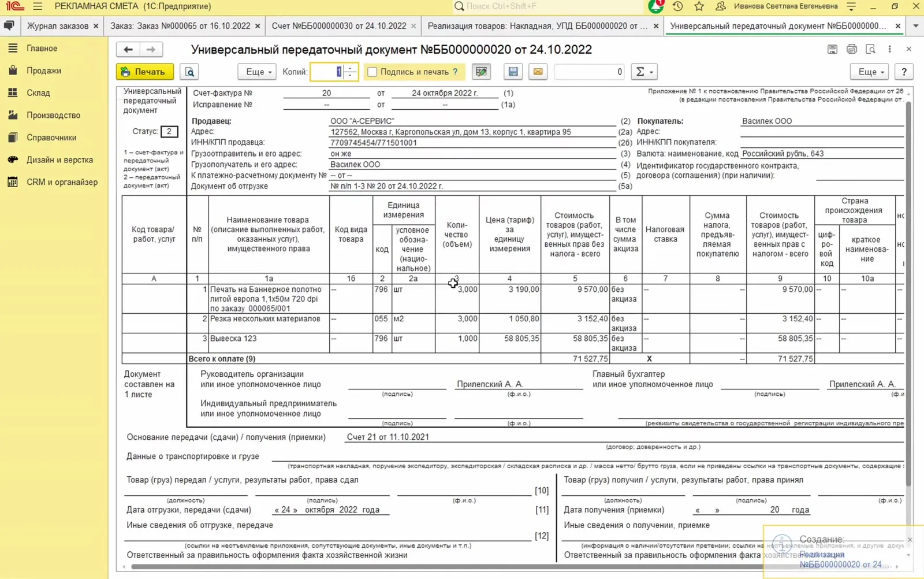The height and width of the screenshot is (579, 924).
Task: Click the edit mode icon beside Подпись и печать
Action: 481,72
